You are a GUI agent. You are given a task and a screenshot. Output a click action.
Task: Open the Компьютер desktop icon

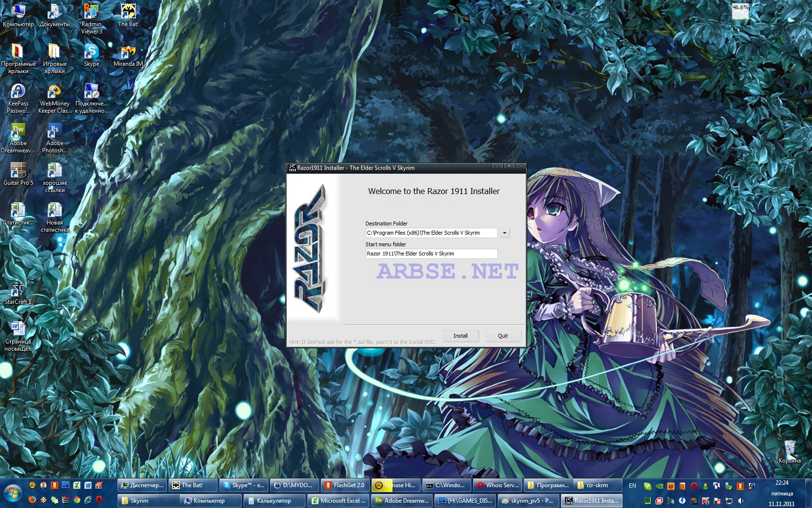click(x=18, y=16)
